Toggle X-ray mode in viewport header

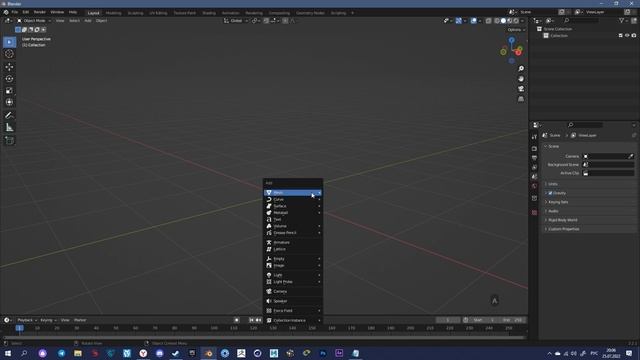[x=488, y=21]
